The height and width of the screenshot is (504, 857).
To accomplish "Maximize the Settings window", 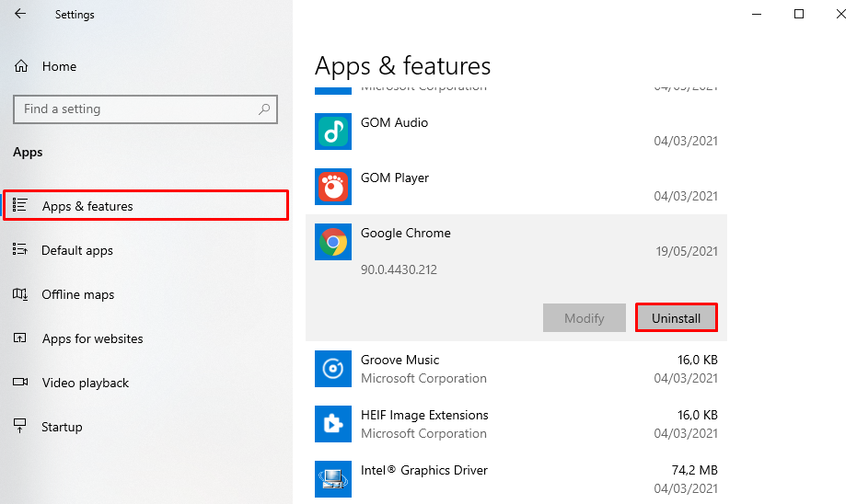I will (799, 15).
